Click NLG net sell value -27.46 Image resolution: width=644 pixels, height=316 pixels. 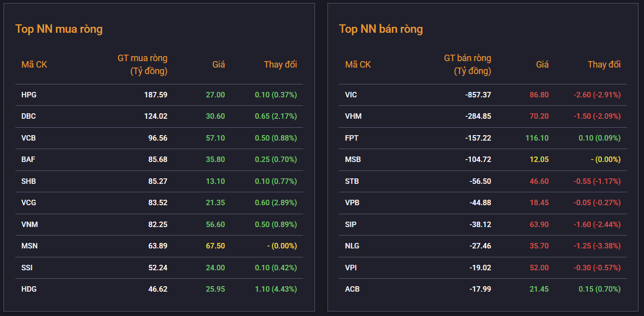[x=480, y=246]
